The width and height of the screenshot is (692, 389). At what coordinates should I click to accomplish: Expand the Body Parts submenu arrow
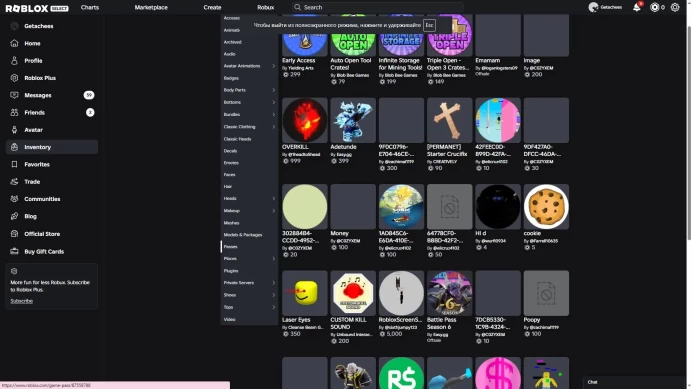pos(274,90)
